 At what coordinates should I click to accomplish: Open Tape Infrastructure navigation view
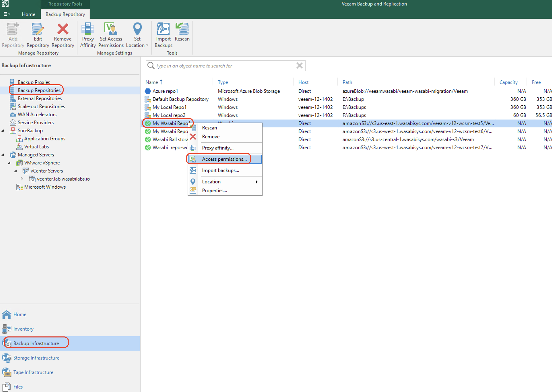tap(70, 372)
